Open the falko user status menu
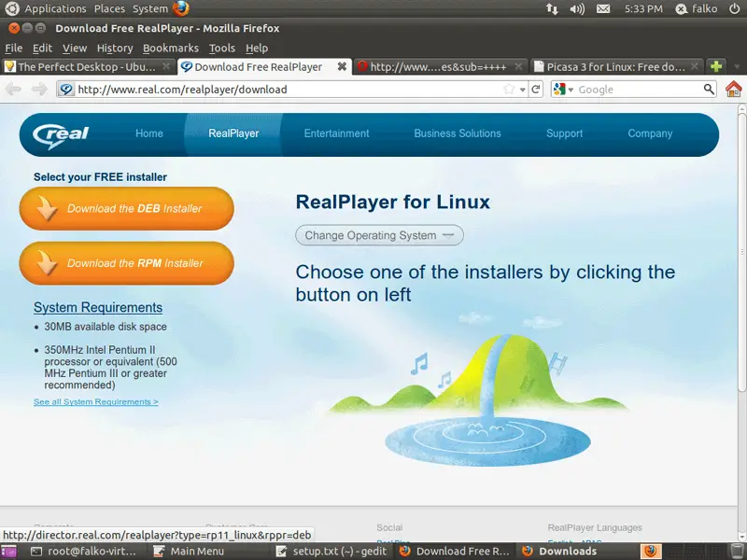 click(x=697, y=8)
